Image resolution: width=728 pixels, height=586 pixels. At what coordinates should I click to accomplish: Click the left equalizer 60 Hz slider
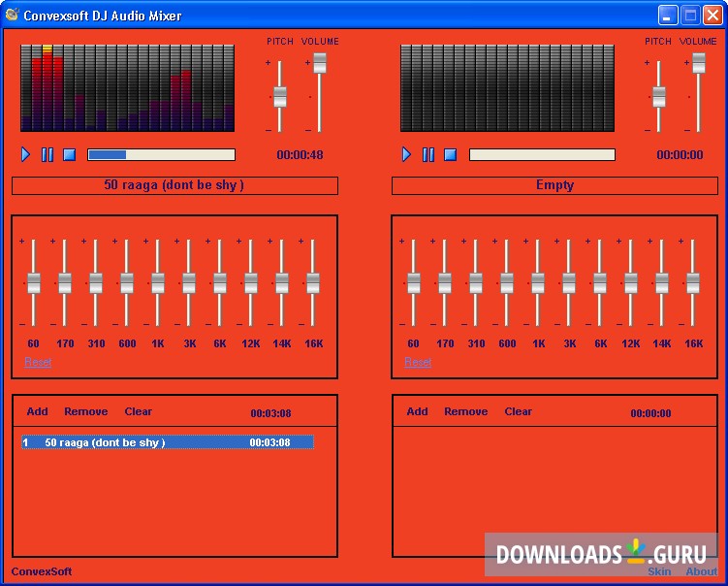tap(33, 283)
